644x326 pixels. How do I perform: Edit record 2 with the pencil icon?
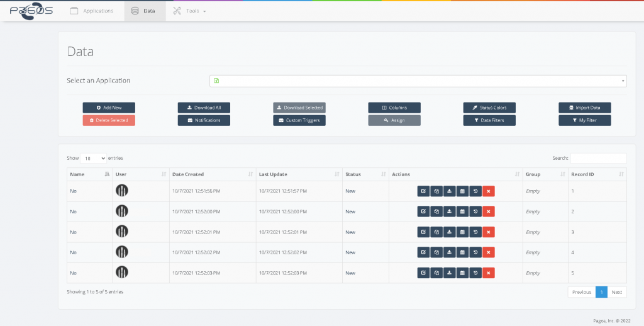(x=423, y=211)
